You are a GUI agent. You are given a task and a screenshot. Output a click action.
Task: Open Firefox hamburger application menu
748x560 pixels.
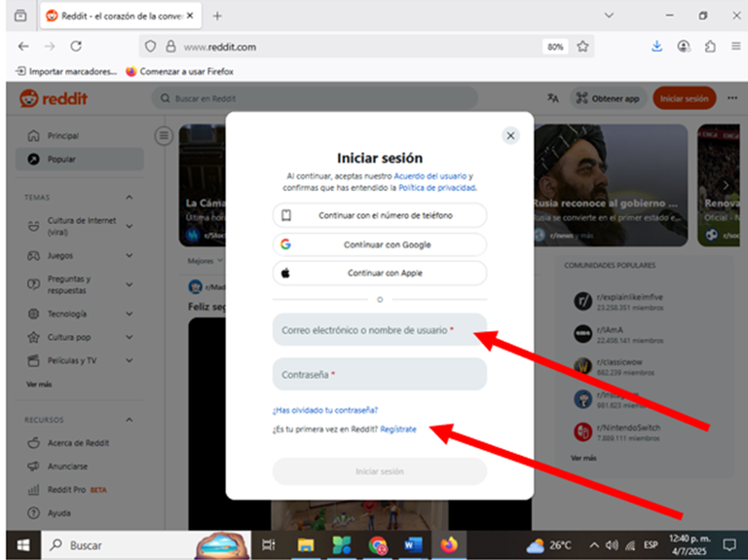pyautogui.click(x=736, y=47)
